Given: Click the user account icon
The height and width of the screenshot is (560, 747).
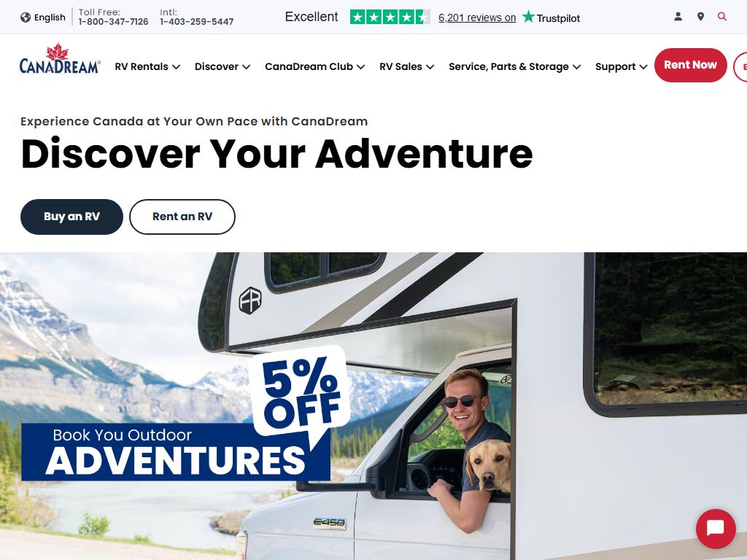Looking at the screenshot, I should pyautogui.click(x=678, y=17).
